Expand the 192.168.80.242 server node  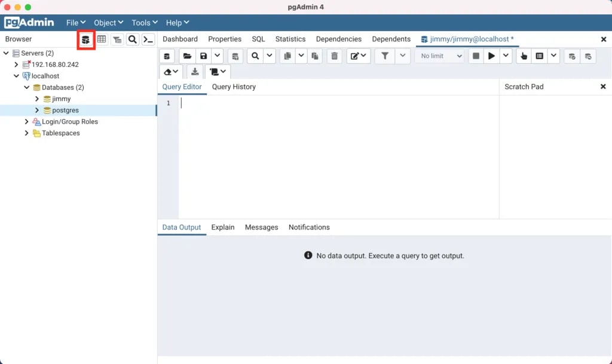click(x=16, y=65)
